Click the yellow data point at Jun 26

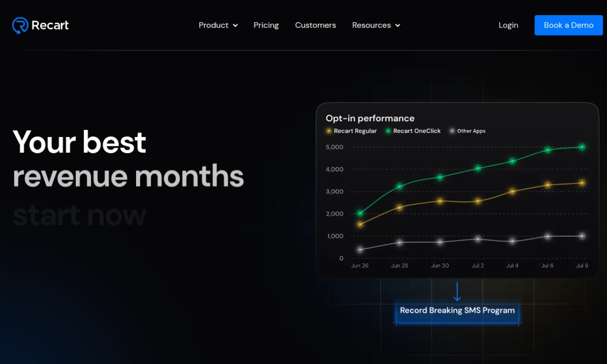pos(360,224)
